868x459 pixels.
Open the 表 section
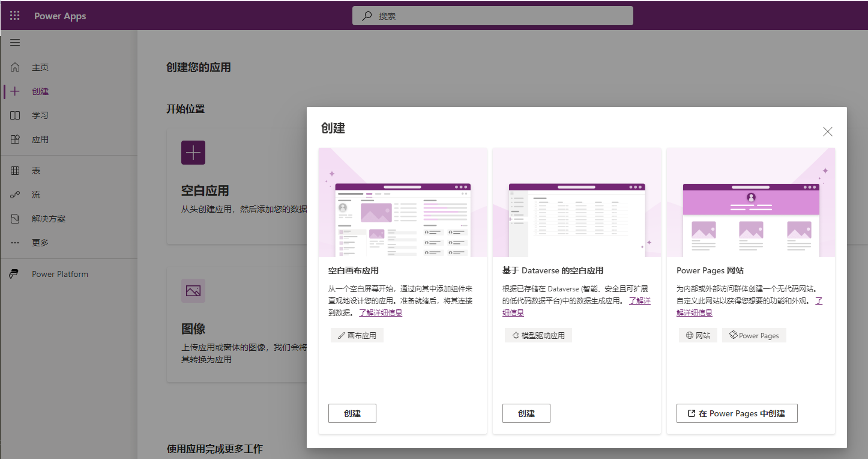[x=35, y=170]
